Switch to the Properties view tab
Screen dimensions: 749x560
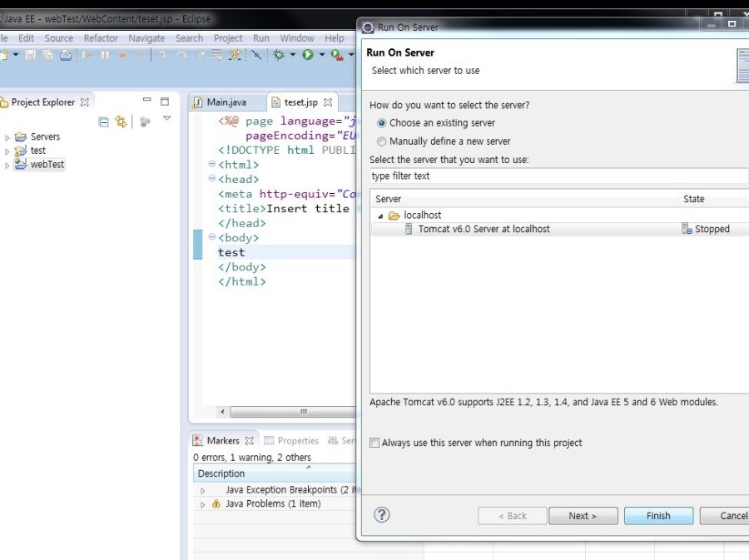coord(292,441)
